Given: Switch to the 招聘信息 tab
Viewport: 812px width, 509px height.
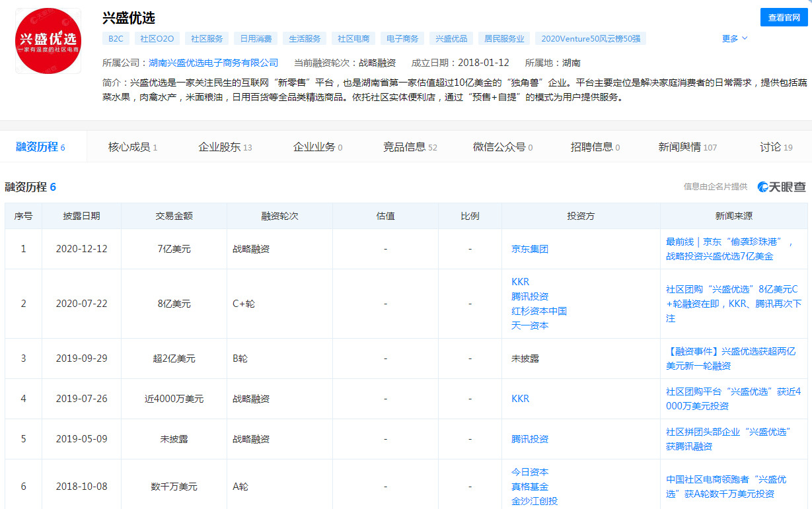Looking at the screenshot, I should click(x=595, y=147).
